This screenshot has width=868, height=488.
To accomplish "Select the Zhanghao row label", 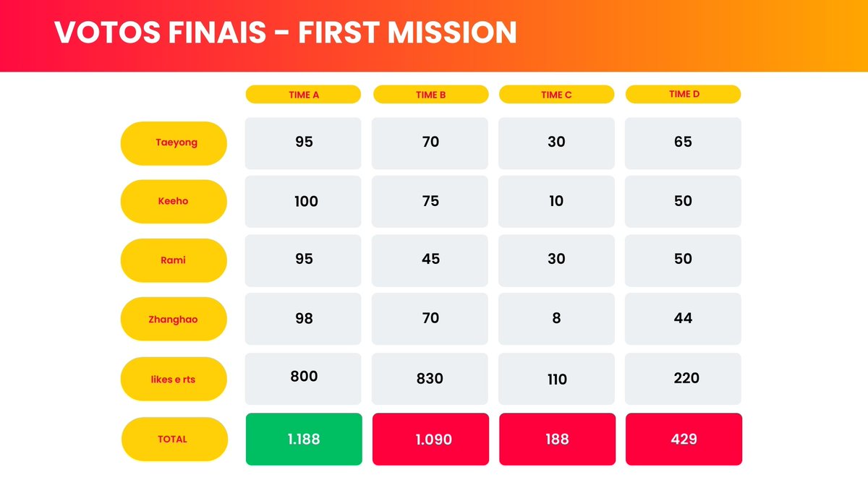I will [174, 319].
